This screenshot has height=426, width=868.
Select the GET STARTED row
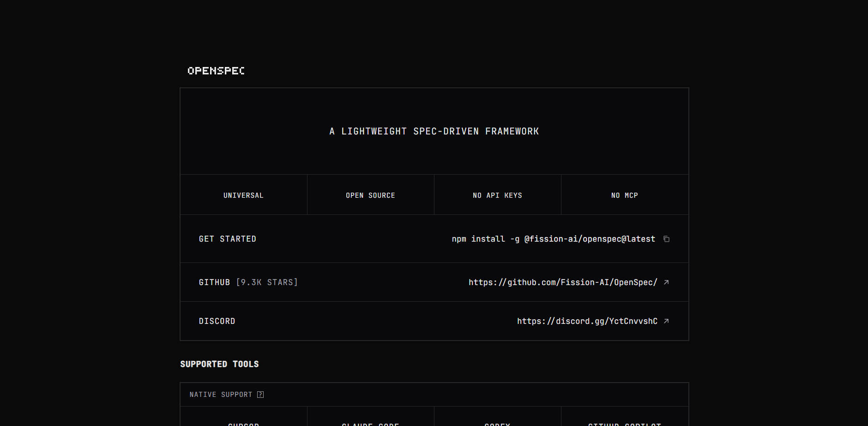228,238
